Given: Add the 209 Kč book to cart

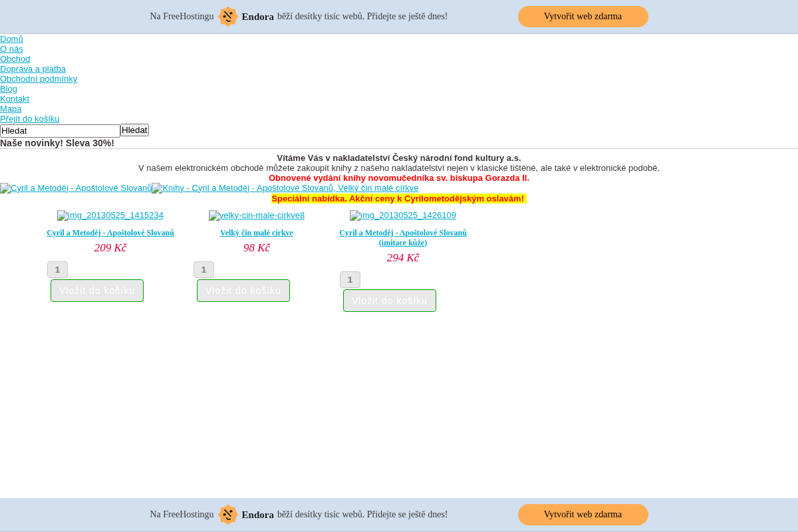Looking at the screenshot, I should pyautogui.click(x=97, y=291).
